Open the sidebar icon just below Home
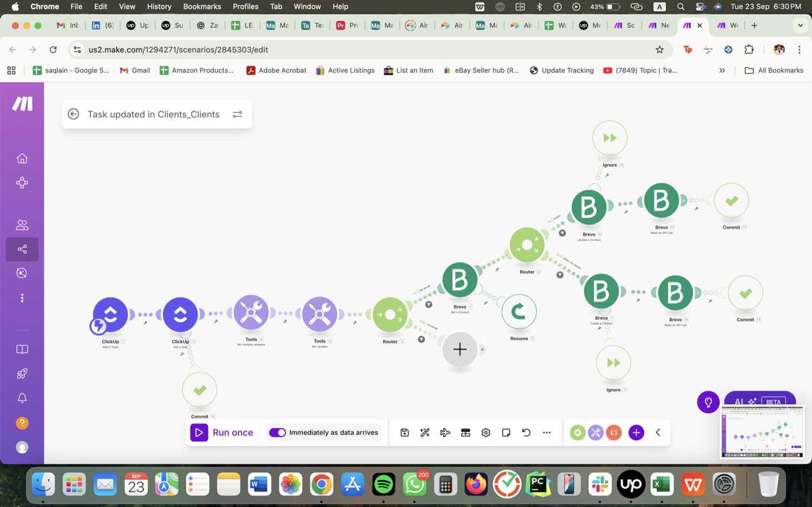Screen dimensions: 812x507 22,182
